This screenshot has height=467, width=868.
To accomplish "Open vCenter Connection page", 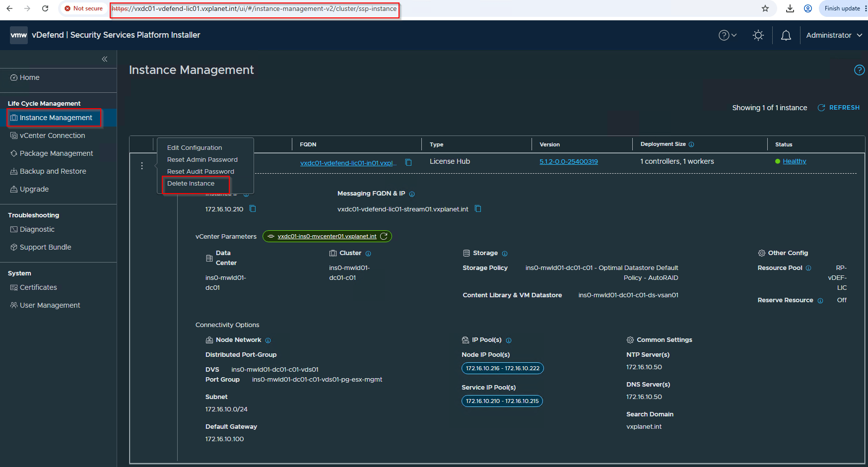I will click(x=48, y=135).
